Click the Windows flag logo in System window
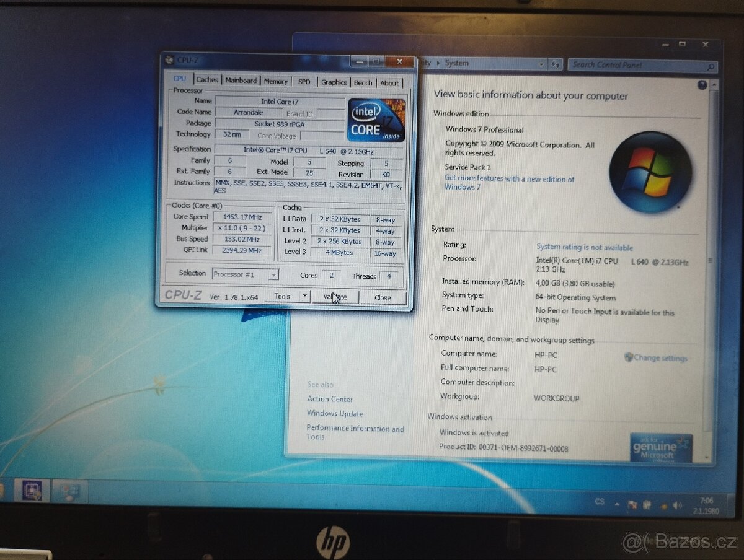The width and height of the screenshot is (744, 560). click(651, 171)
